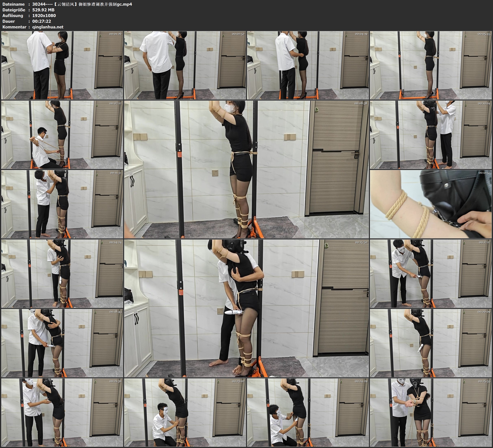Click the 1920x1080 resolution value
Viewport: 493px width, 448px height.
pyautogui.click(x=44, y=15)
